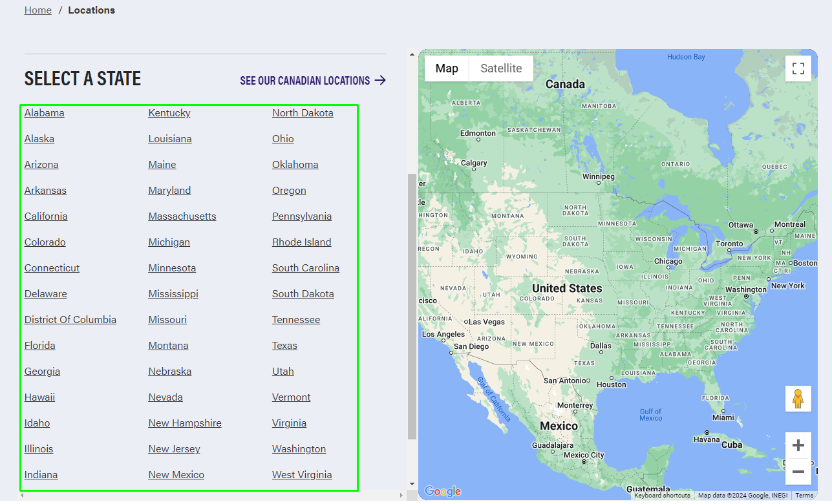Open Nevada state link
This screenshot has height=504, width=832.
[x=165, y=397]
